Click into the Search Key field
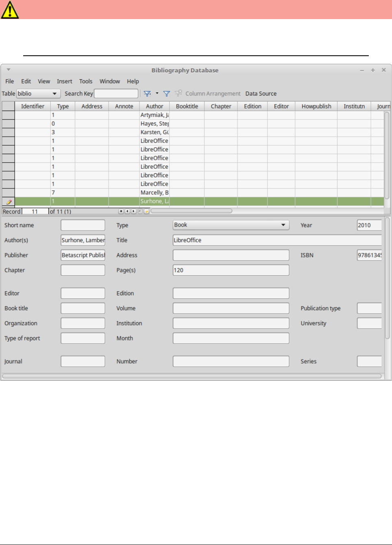Image resolution: width=392 pixels, height=545 pixels. [x=116, y=94]
